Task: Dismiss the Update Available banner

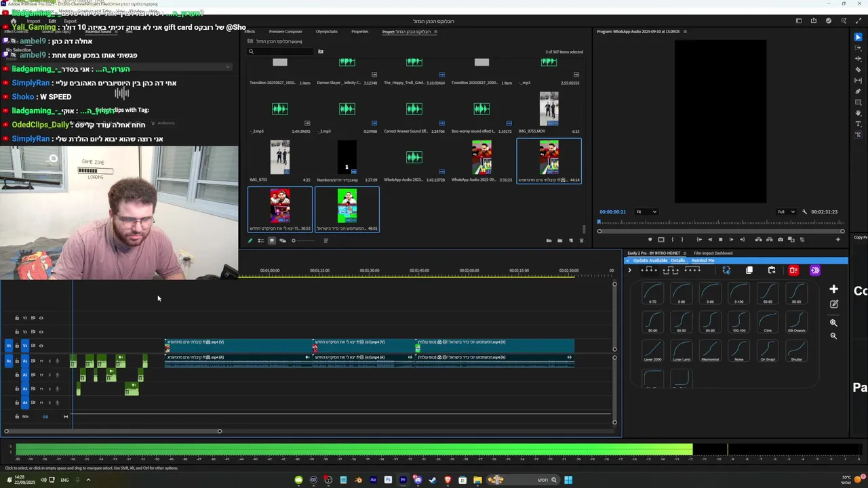Action: 627,260
